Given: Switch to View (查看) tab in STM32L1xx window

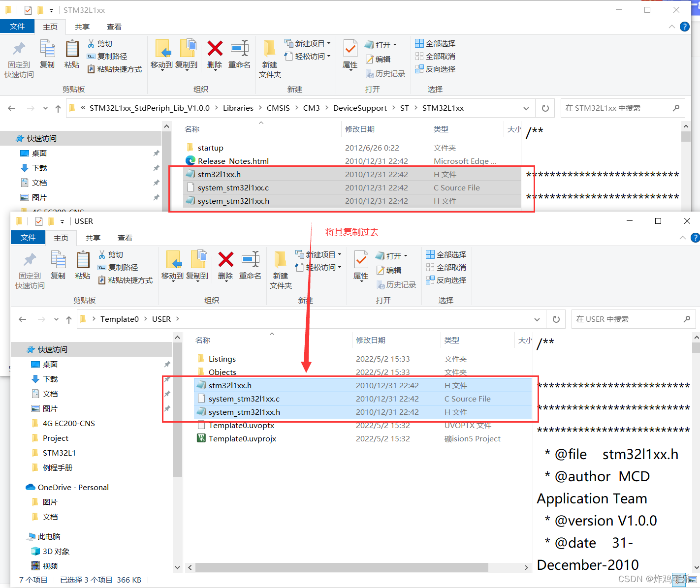Looking at the screenshot, I should pos(114,27).
